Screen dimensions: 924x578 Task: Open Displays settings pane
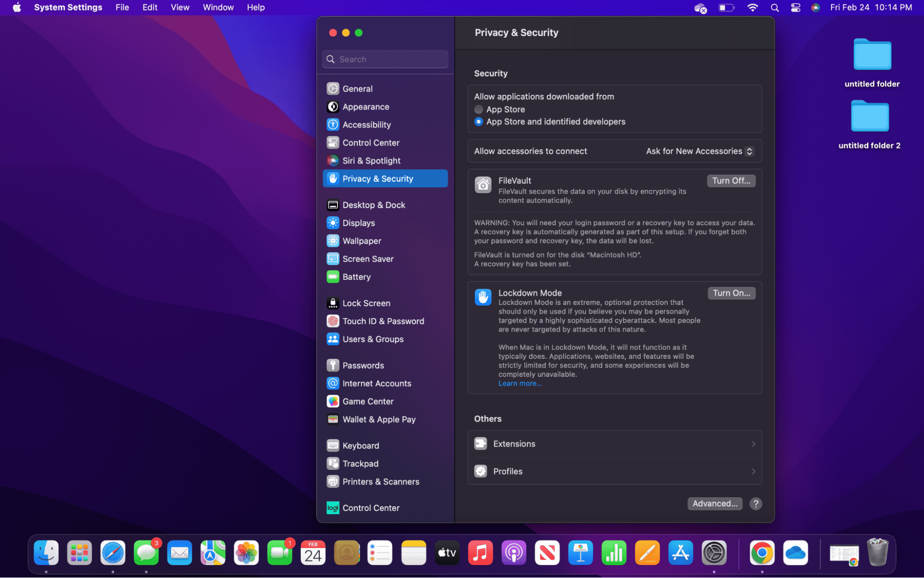click(x=385, y=223)
